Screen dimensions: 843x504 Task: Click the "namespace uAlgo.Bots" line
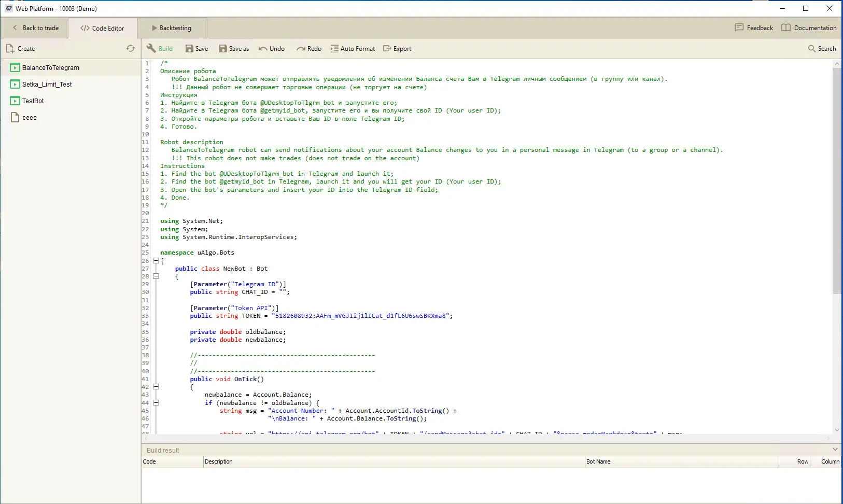click(x=197, y=253)
